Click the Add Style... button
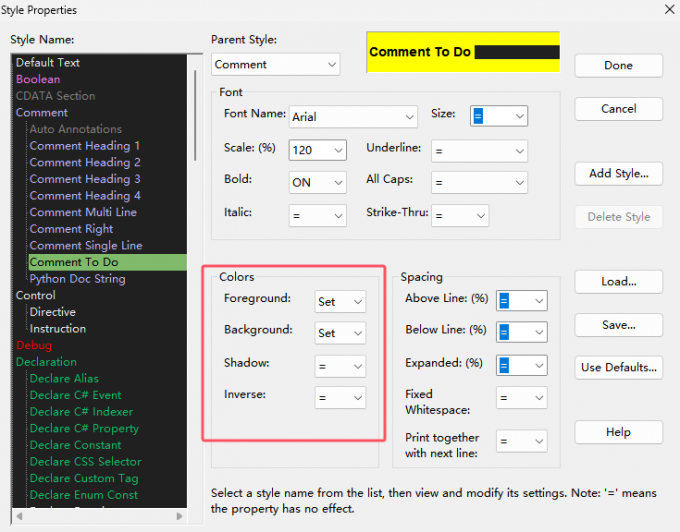The image size is (680, 532). pyautogui.click(x=618, y=173)
